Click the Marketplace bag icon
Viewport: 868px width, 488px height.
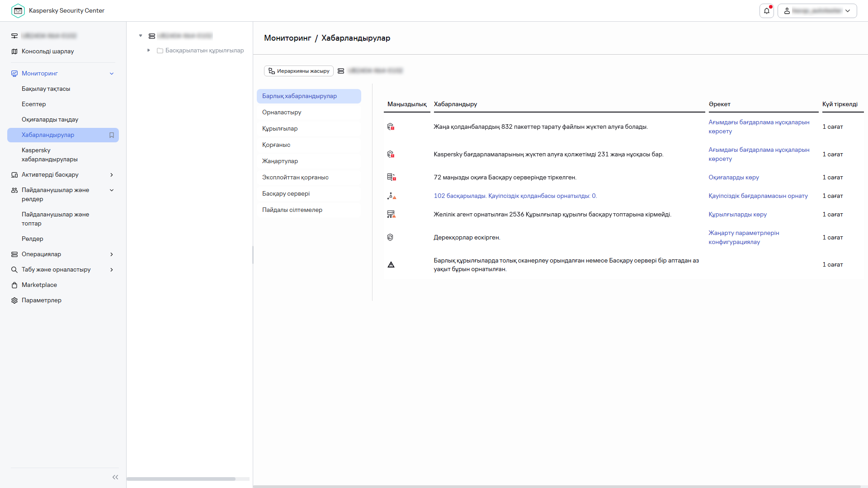(x=14, y=285)
